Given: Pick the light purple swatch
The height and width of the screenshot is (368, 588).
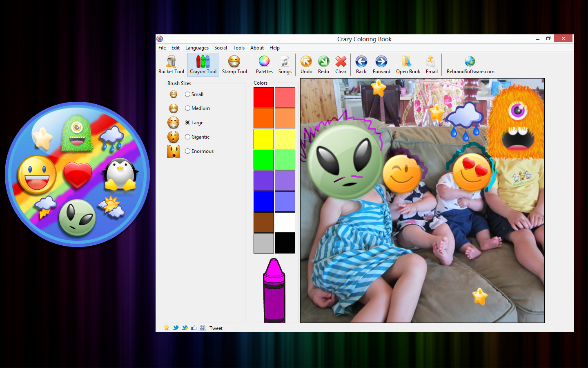Looking at the screenshot, I should (285, 181).
